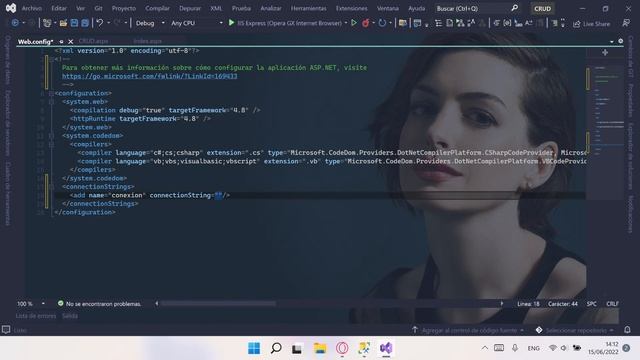The height and width of the screenshot is (360, 640).
Task: Open the IIS Express browser target dropdown arrow
Action: click(x=346, y=23)
